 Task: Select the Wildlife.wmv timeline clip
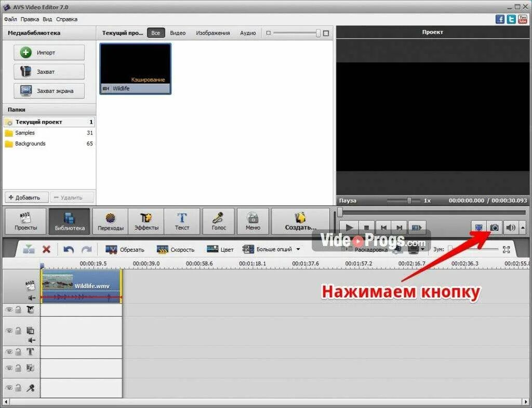(81, 286)
